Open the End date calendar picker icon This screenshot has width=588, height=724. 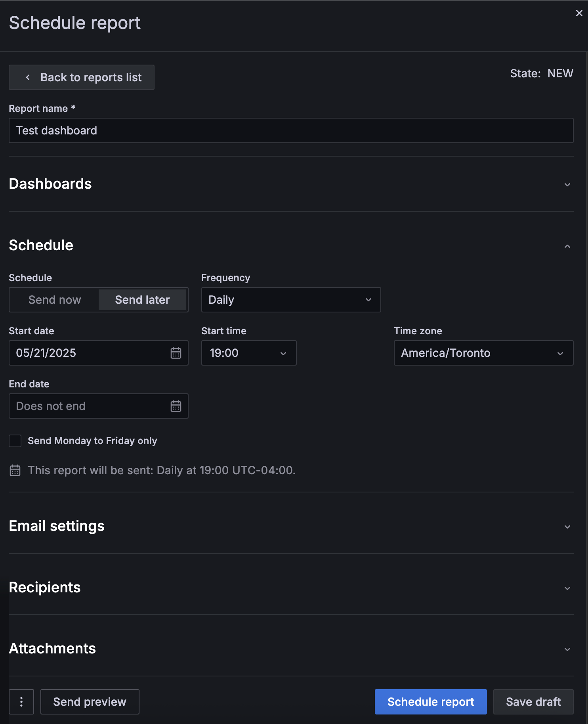tap(176, 406)
